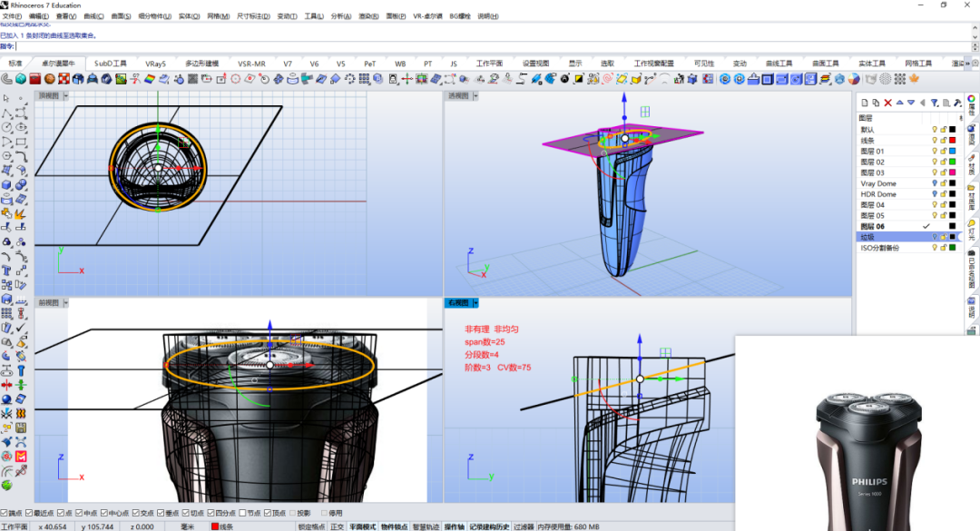Select the ISO分割备份 layer row
Image resolution: width=980 pixels, height=531 pixels.
coord(908,248)
